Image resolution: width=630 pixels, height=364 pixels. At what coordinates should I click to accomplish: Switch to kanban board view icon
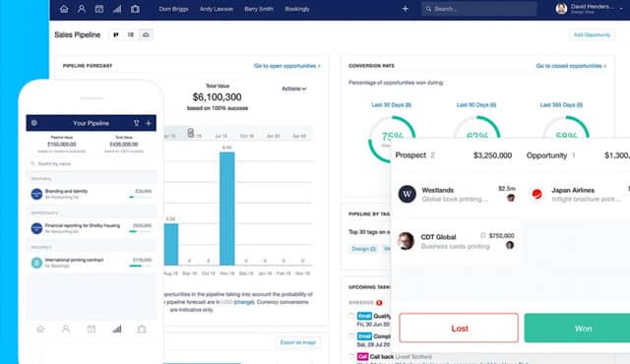click(116, 34)
